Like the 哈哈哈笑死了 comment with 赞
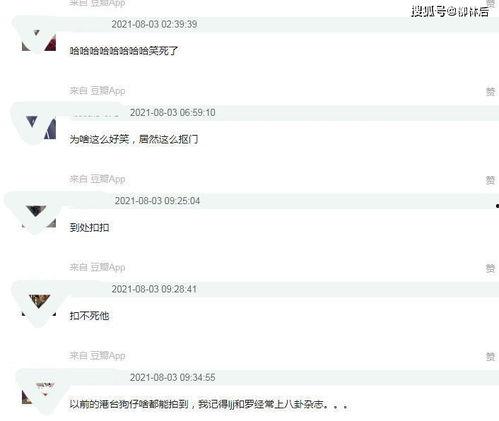This screenshot has width=499, height=421. (x=490, y=92)
